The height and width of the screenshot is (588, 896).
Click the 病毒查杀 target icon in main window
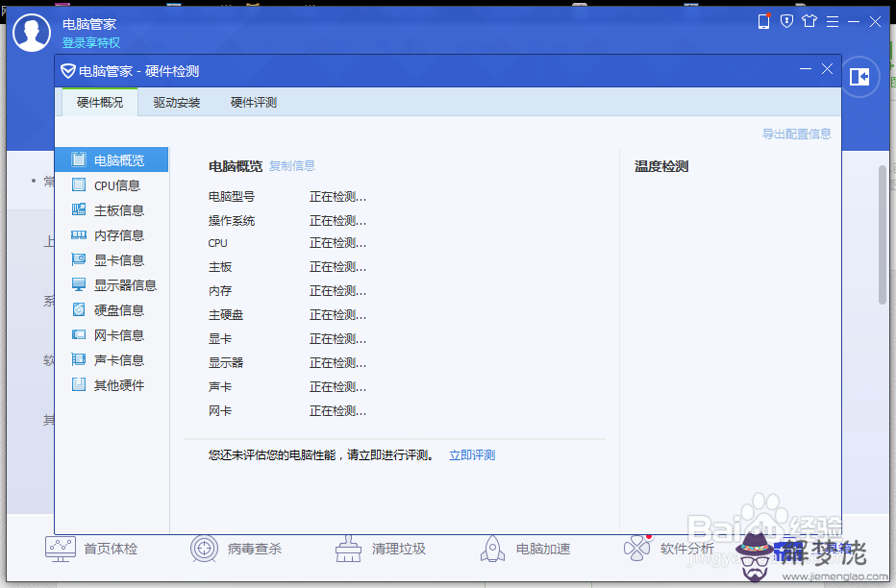point(204,549)
